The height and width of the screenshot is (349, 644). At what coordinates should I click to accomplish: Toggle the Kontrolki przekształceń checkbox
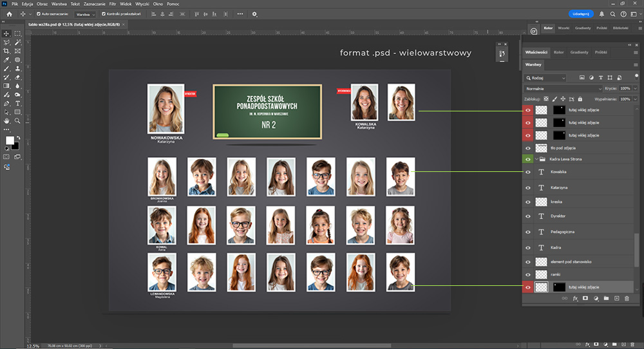tap(104, 14)
